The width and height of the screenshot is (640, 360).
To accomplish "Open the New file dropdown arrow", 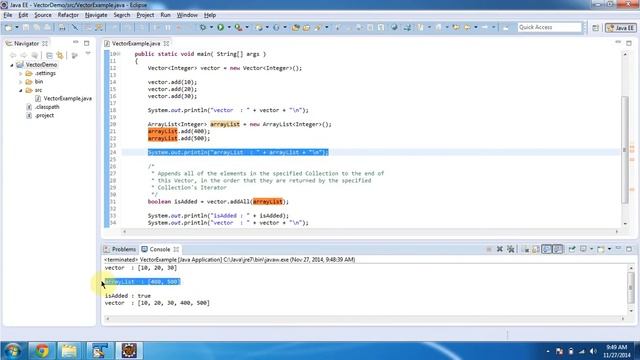I will tap(17, 27).
